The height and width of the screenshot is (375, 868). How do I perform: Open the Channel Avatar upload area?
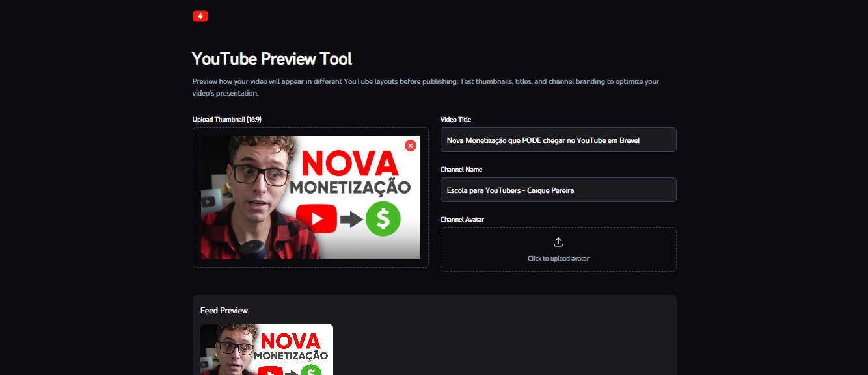558,250
